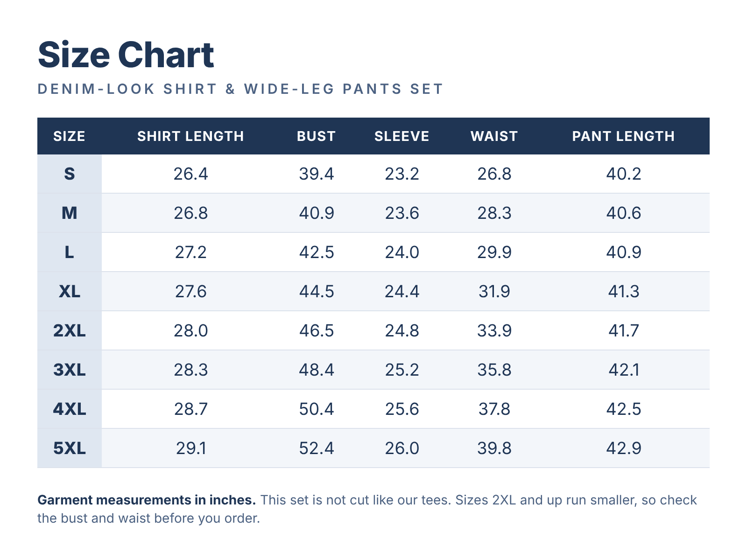
Task: Select the 5XL size row label
Action: pos(69,448)
